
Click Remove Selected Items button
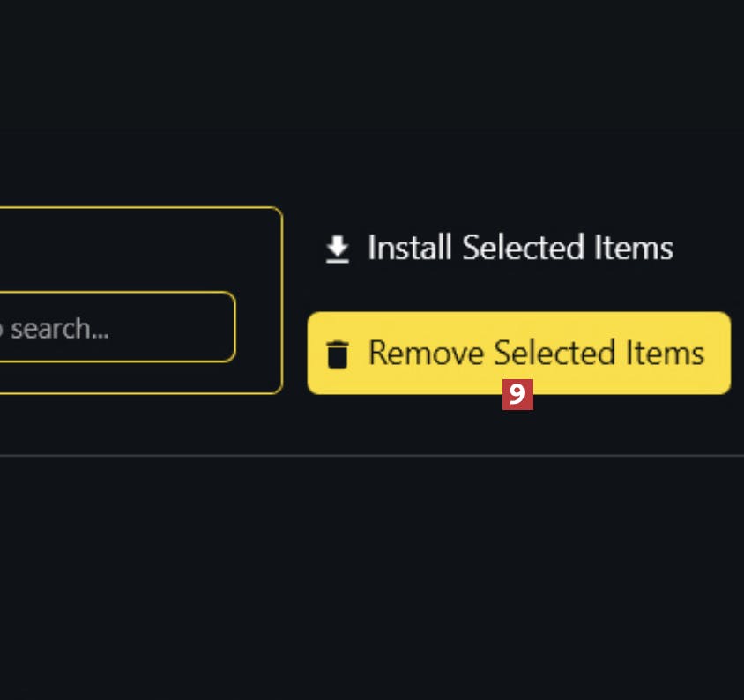(x=518, y=353)
